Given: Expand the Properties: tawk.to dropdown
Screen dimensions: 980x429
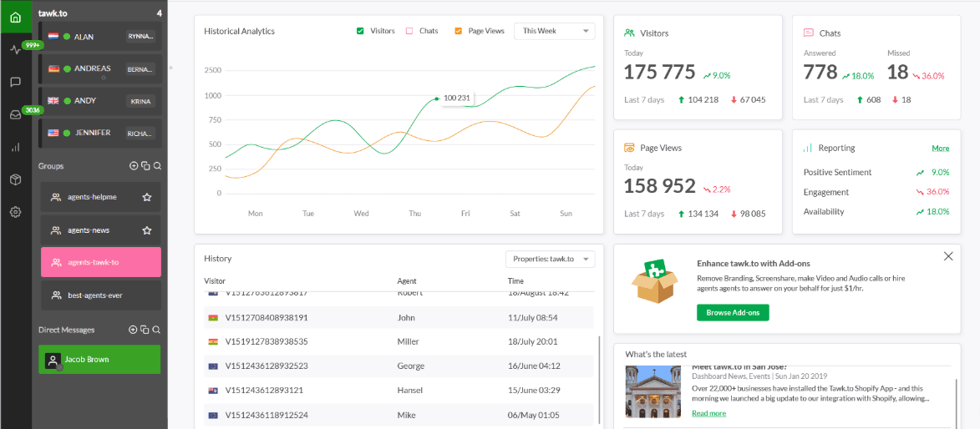Looking at the screenshot, I should click(550, 260).
